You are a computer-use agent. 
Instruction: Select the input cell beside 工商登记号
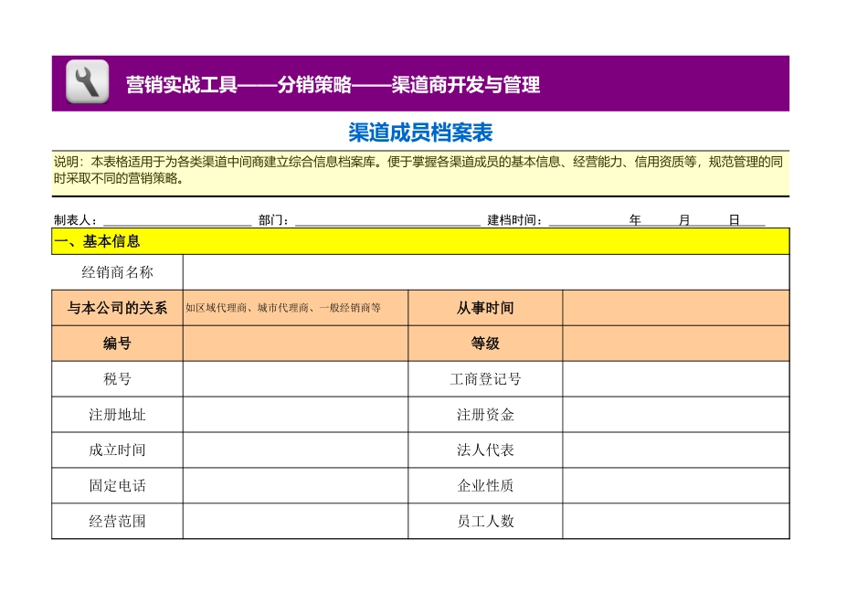pyautogui.click(x=675, y=379)
